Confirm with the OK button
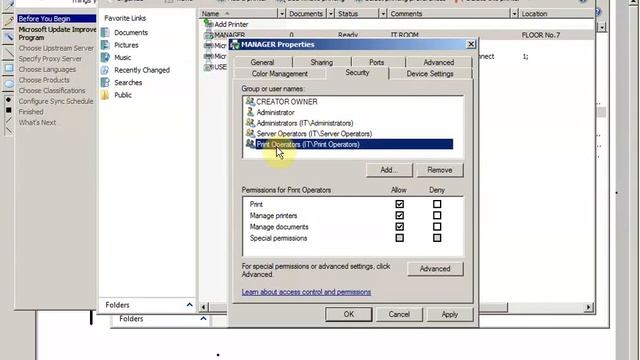 tap(349, 314)
